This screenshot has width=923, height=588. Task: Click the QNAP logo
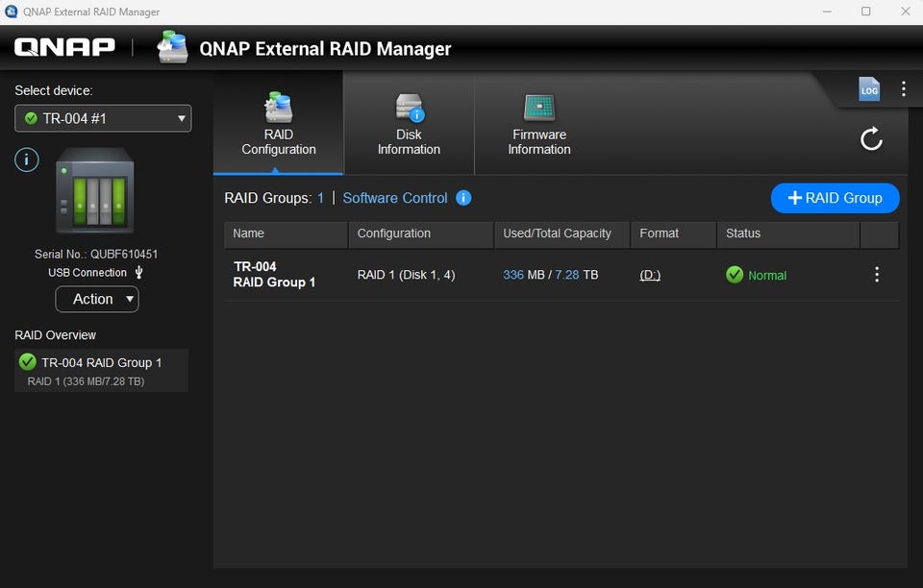[x=64, y=47]
